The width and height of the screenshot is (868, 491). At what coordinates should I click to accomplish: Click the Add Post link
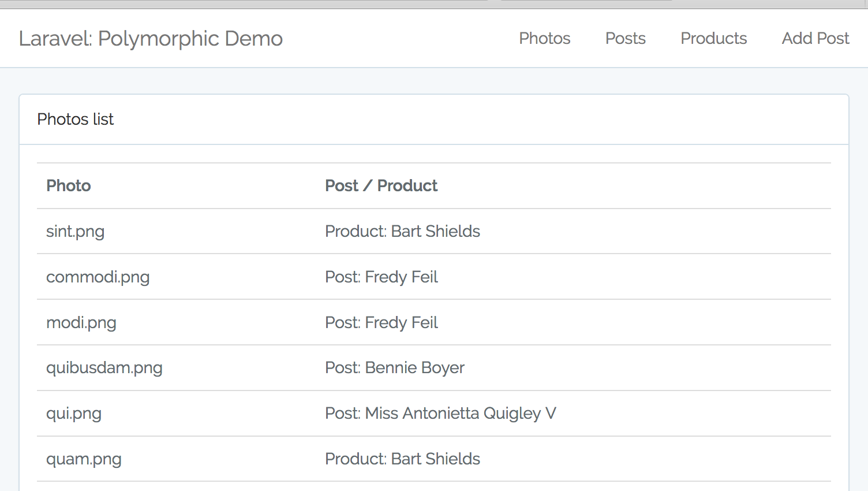[x=815, y=38]
